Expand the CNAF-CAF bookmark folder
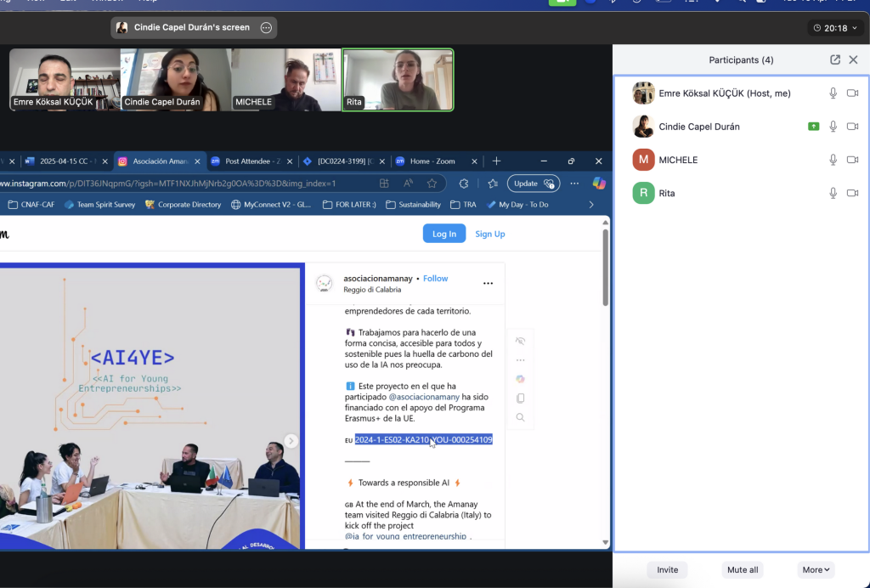 [31, 205]
